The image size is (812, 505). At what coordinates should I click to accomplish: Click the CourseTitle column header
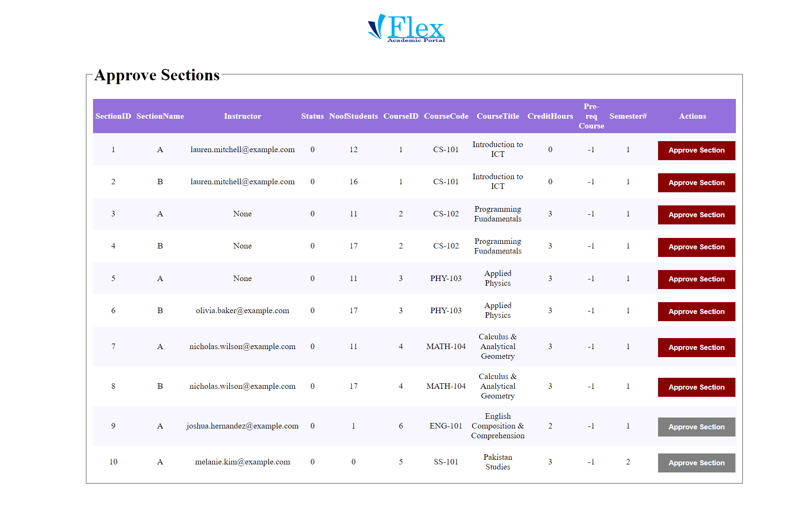click(x=498, y=116)
